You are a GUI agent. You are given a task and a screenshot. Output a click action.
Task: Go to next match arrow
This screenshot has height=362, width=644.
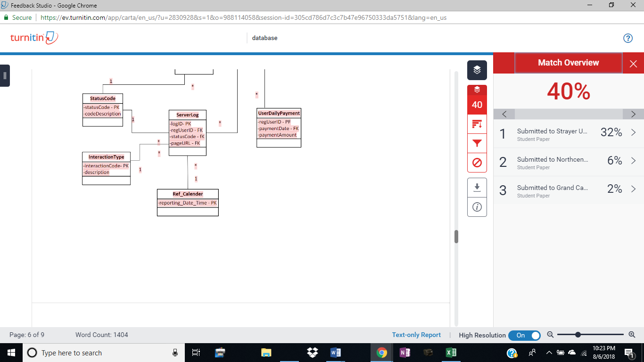point(633,114)
